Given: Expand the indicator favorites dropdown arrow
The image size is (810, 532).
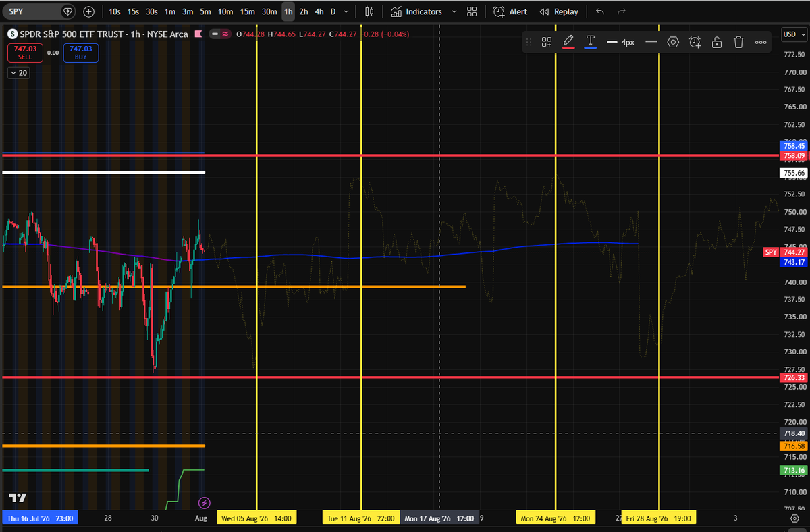Looking at the screenshot, I should tap(454, 11).
